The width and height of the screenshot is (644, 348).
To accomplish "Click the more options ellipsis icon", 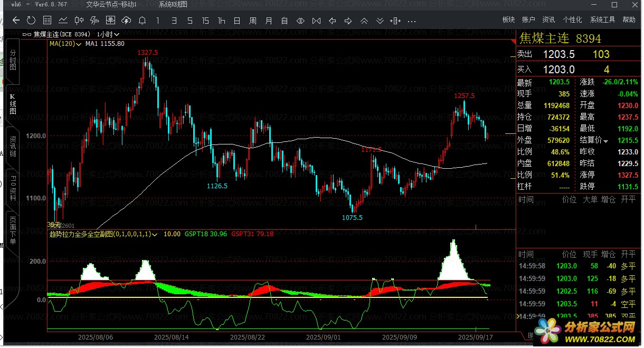I will tap(411, 21).
